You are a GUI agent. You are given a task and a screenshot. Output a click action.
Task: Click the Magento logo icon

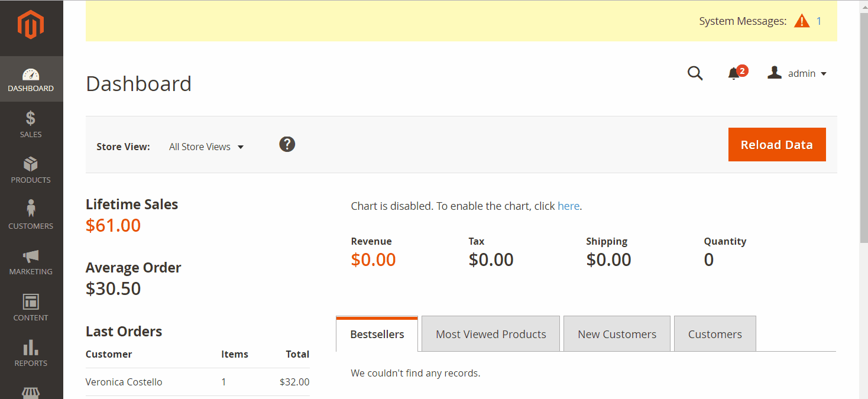tap(31, 26)
